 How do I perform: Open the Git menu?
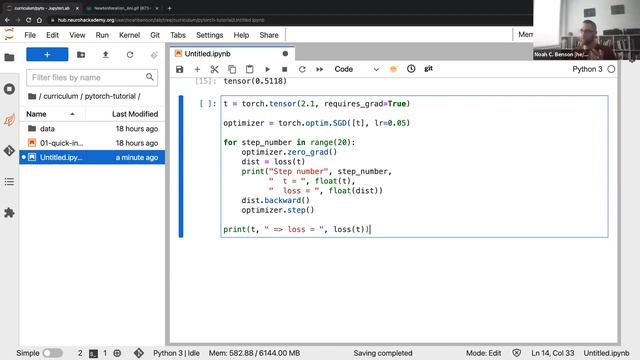155,35
